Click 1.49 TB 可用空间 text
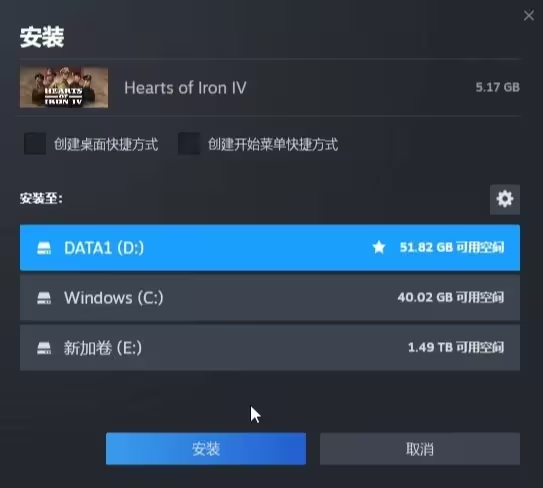 point(456,347)
